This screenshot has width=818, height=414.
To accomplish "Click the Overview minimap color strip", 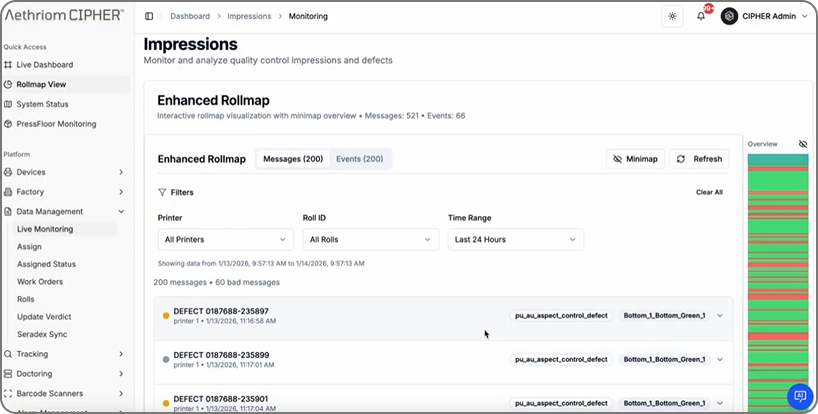I will coord(778,283).
